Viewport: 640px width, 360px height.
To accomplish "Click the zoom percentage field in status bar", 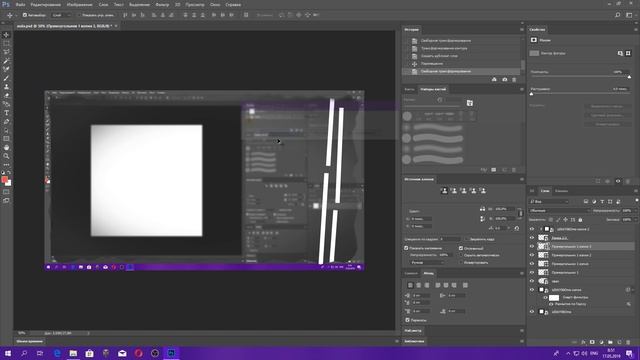I will pyautogui.click(x=22, y=333).
